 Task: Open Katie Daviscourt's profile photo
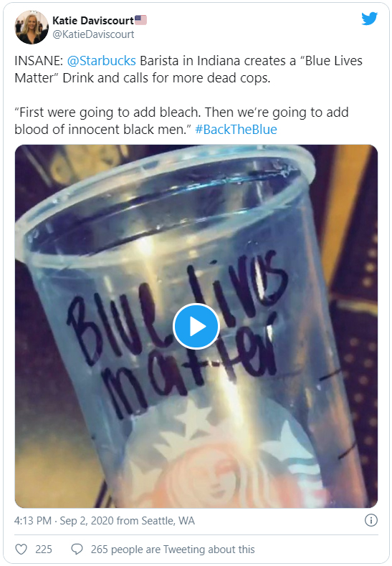[32, 27]
